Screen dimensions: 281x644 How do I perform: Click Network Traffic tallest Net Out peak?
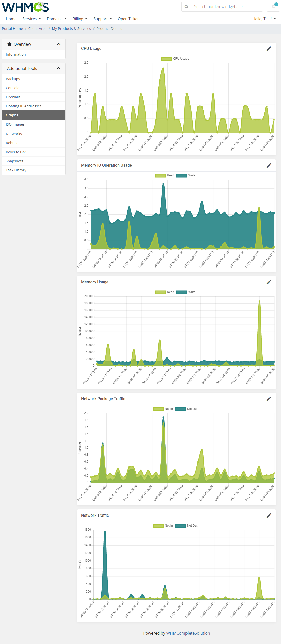click(x=105, y=531)
